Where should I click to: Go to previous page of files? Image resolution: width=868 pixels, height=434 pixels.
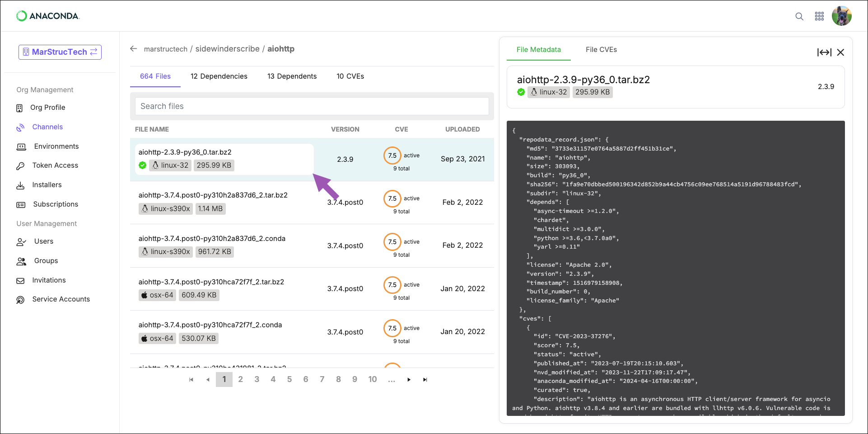pos(208,380)
